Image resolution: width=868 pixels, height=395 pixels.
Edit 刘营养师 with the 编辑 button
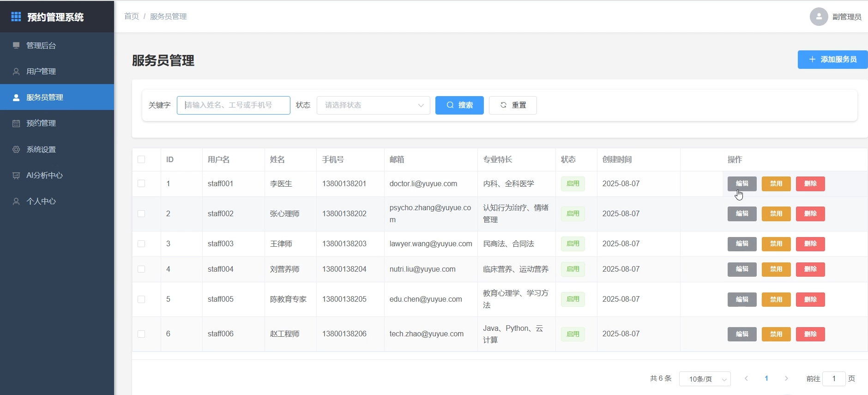[742, 269]
